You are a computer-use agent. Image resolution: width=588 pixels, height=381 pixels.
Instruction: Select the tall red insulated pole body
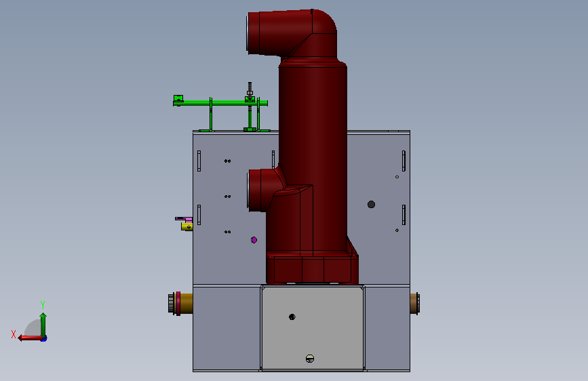pos(313,157)
